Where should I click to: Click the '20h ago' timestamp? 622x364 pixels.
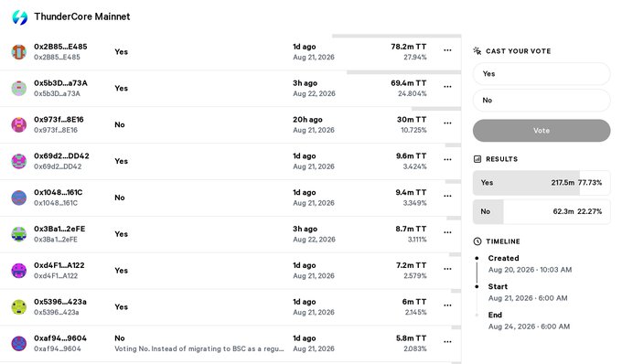pos(307,120)
